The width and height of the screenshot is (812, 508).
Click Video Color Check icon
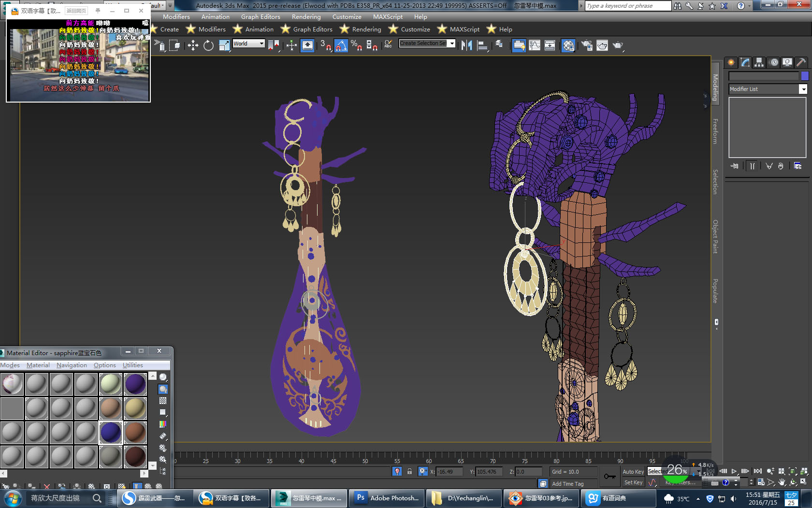click(x=163, y=424)
